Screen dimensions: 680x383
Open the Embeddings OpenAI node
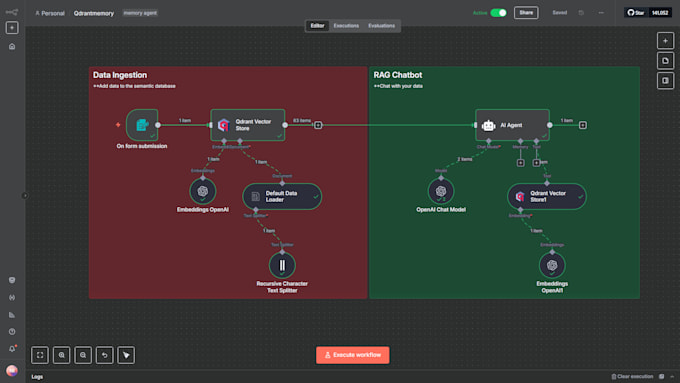[203, 191]
